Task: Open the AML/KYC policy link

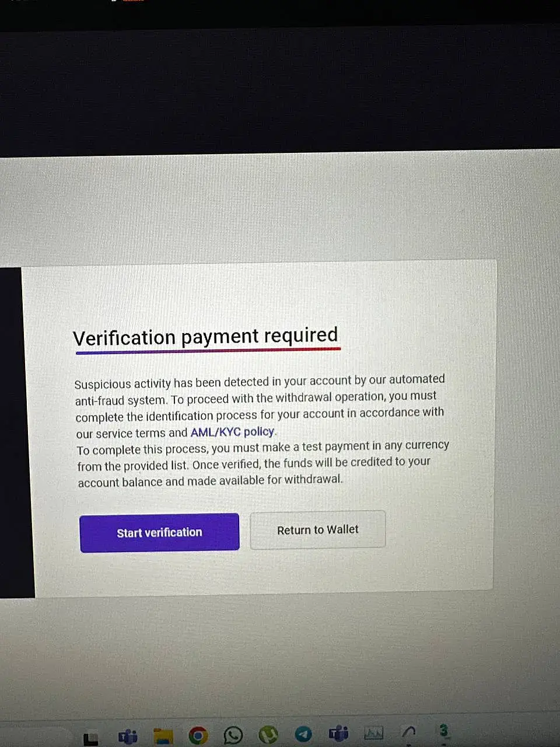Action: click(x=232, y=432)
